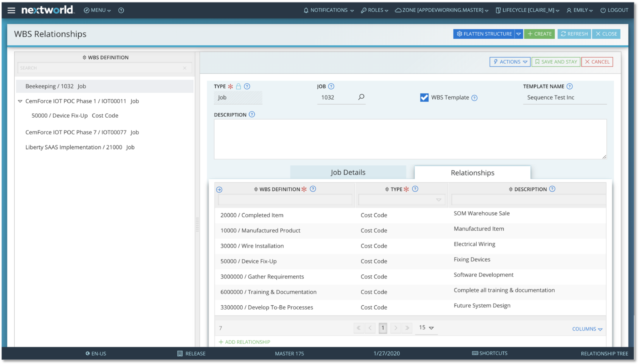Click the help icon next to MENU
The height and width of the screenshot is (364, 639).
(x=121, y=10)
